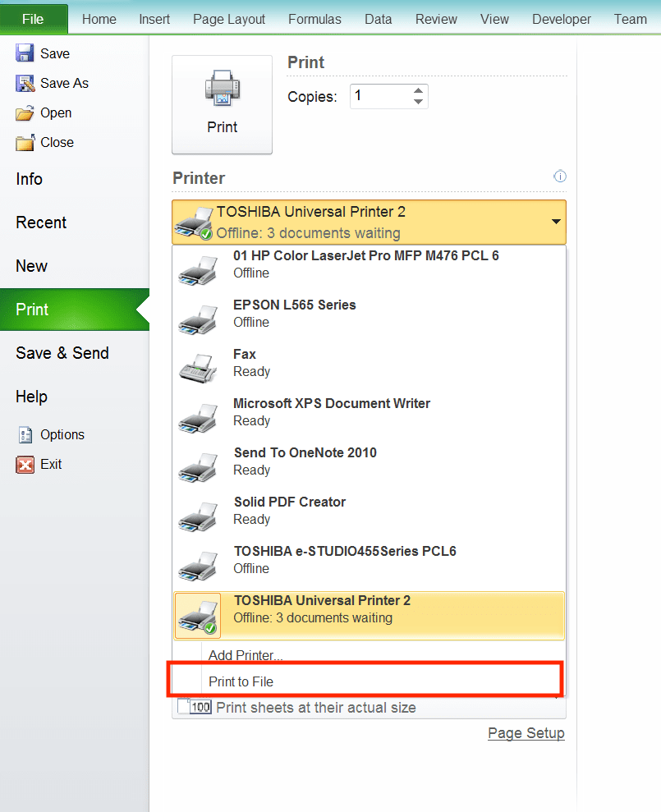
Task: Open the File tab
Action: pos(33,19)
